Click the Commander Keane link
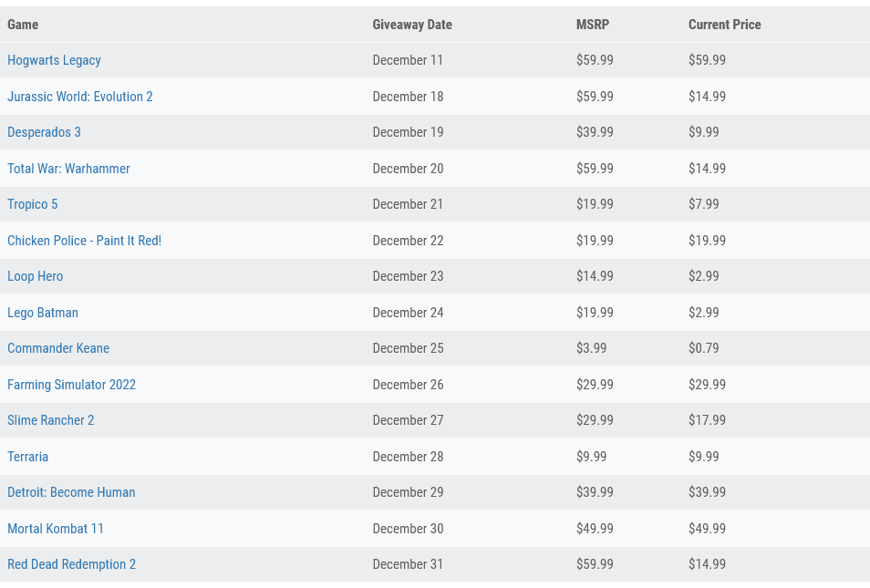 click(x=58, y=348)
